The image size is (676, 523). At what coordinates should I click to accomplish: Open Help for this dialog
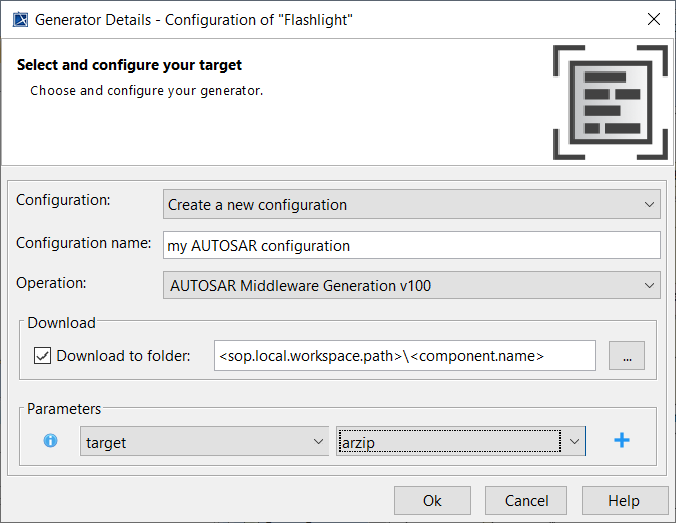[624, 501]
